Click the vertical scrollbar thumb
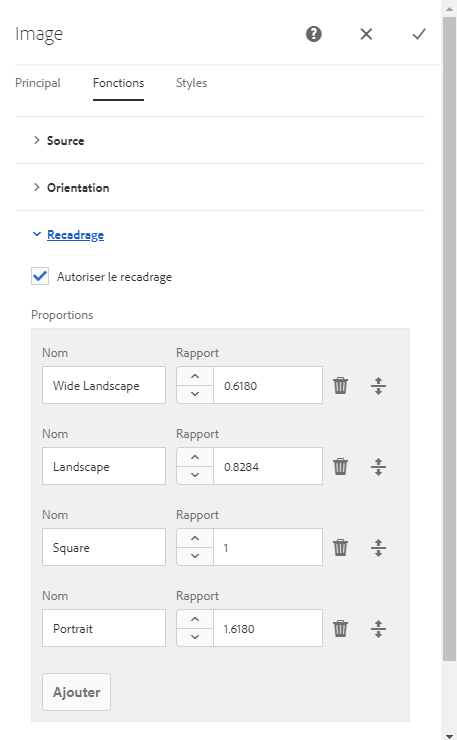The height and width of the screenshot is (740, 457). click(x=449, y=339)
